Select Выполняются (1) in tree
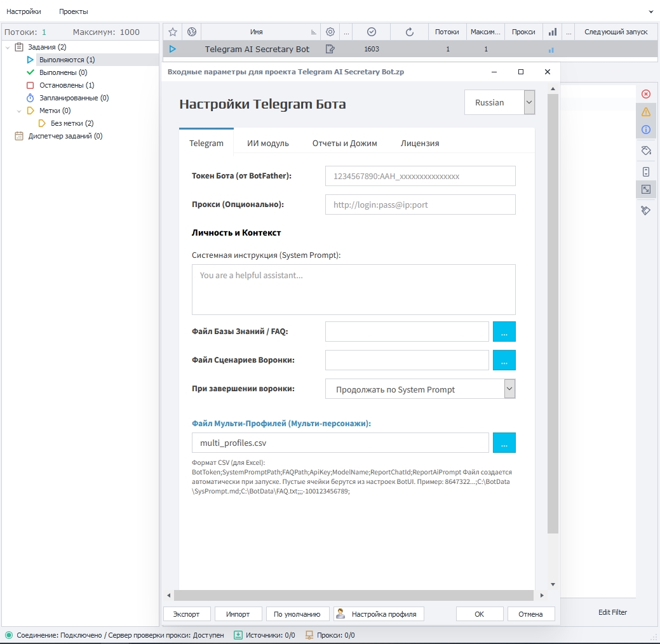The height and width of the screenshot is (644, 660). coord(67,60)
